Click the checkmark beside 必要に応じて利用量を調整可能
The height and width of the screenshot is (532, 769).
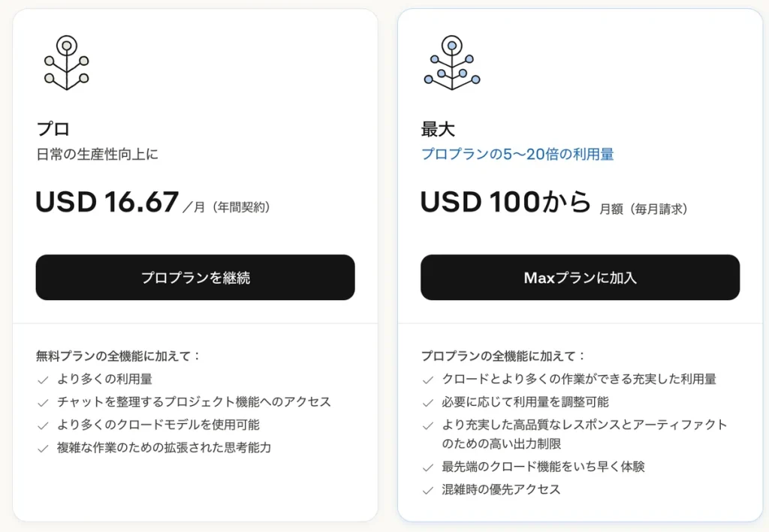(428, 403)
